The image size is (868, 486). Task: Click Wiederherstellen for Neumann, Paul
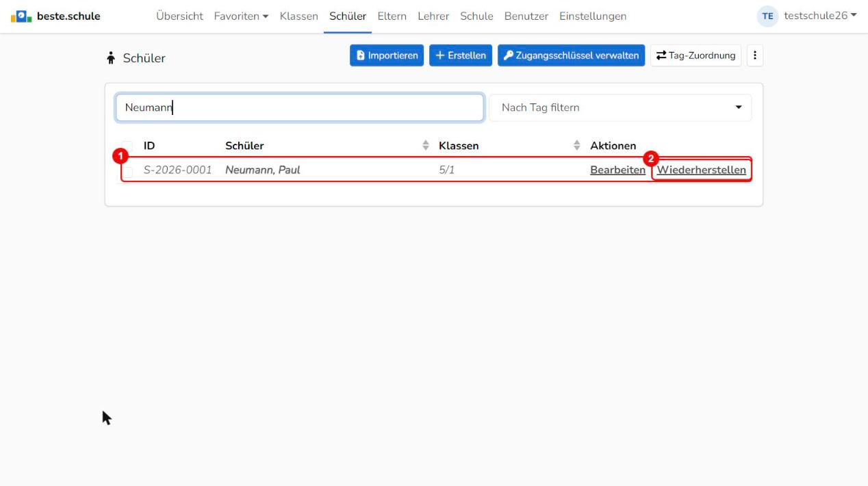pyautogui.click(x=702, y=170)
